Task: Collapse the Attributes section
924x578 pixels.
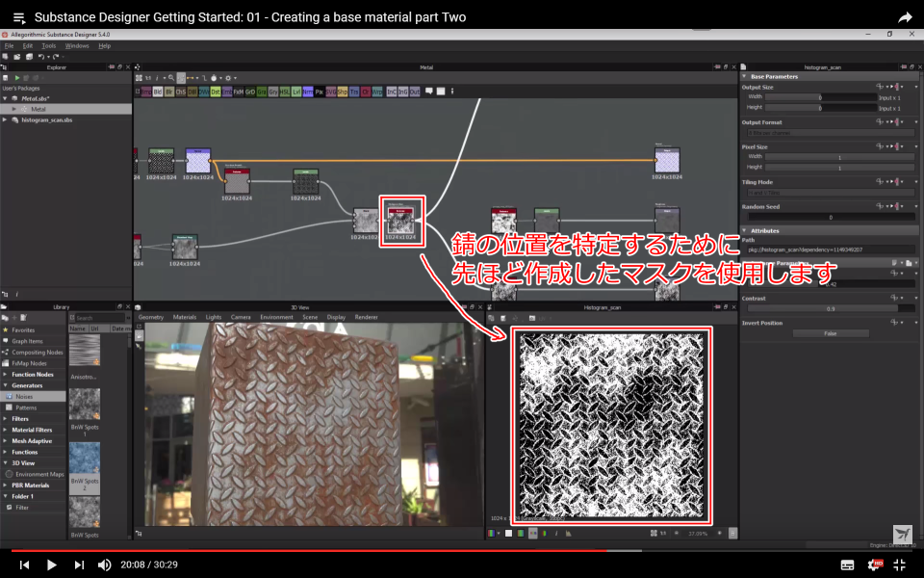Action: coord(744,230)
